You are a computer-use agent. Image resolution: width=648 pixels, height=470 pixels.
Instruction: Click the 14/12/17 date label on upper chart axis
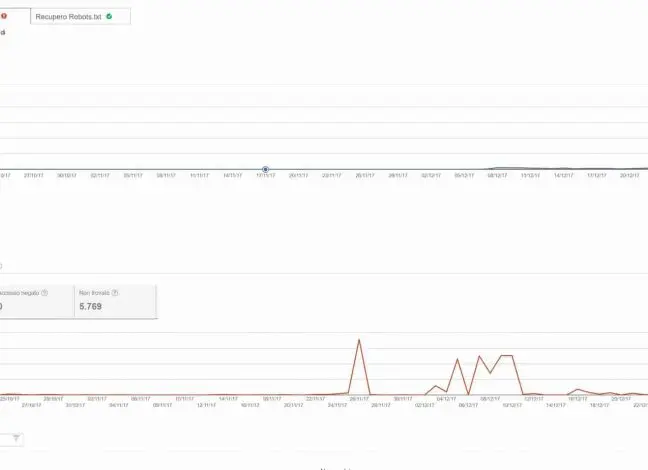[x=562, y=175]
